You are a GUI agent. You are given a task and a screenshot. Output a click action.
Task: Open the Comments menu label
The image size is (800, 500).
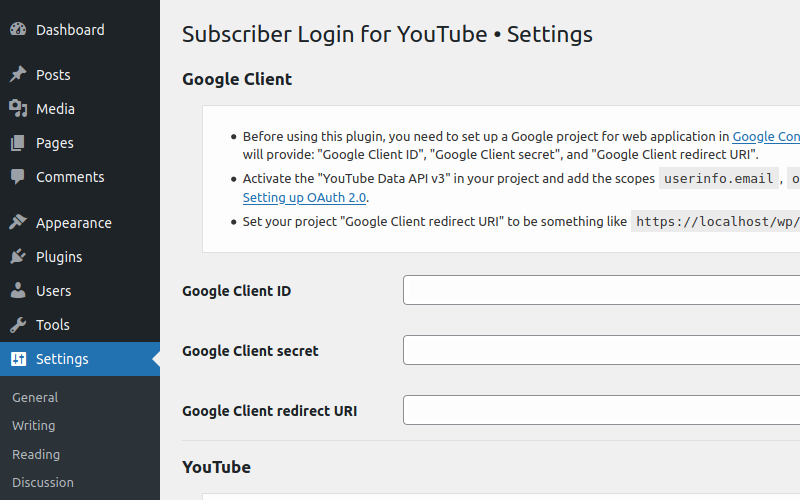pos(70,177)
